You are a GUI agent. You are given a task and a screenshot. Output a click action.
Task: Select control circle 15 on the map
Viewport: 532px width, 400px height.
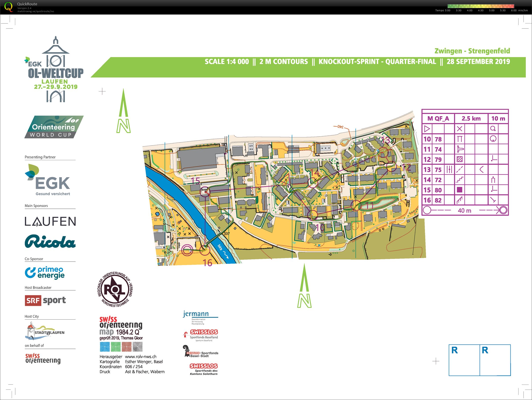[205, 192]
